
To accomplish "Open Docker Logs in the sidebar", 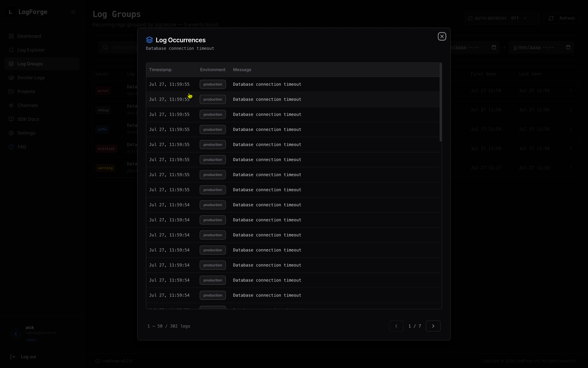I will pos(42,78).
